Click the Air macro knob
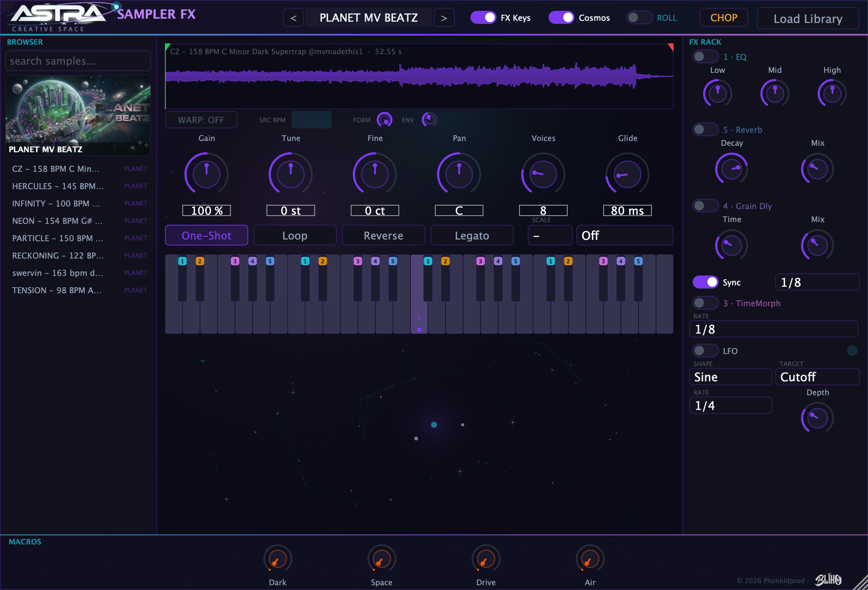Viewport: 868px width, 590px height. point(590,559)
